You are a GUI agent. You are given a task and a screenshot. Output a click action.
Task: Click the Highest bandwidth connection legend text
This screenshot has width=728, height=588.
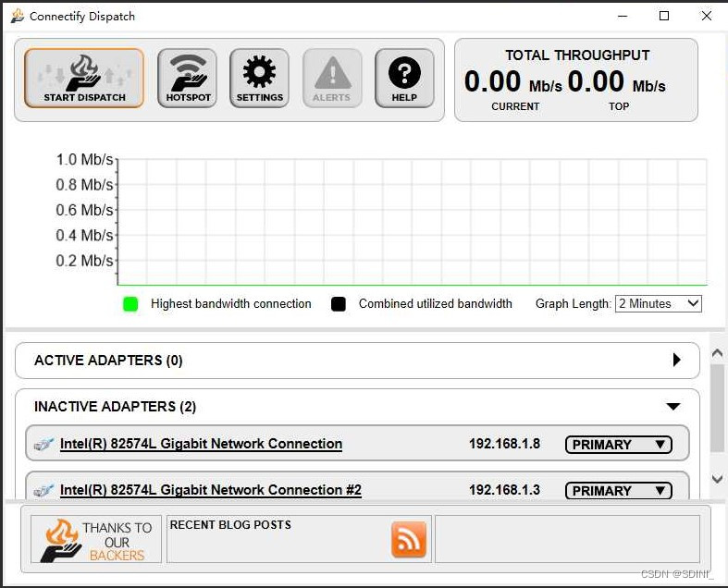[231, 303]
